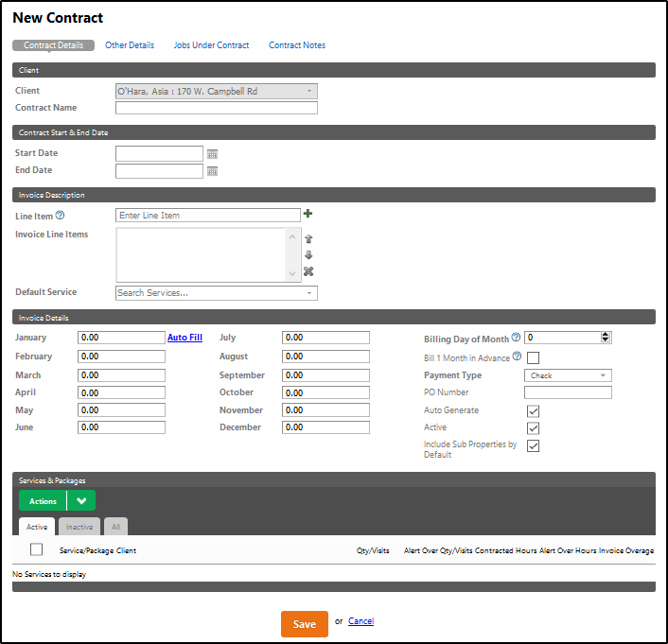Click the October amount field
668x644 pixels.
(325, 392)
